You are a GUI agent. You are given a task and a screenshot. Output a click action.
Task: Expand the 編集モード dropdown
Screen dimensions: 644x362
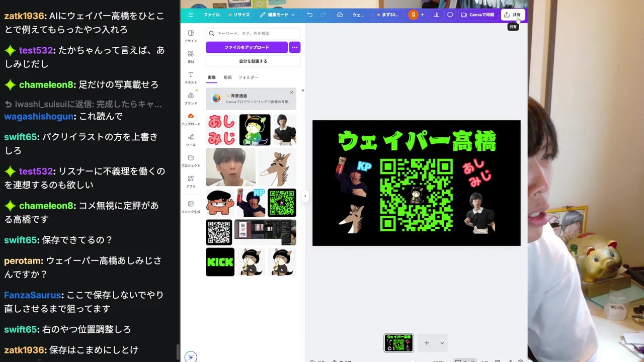pyautogui.click(x=278, y=15)
